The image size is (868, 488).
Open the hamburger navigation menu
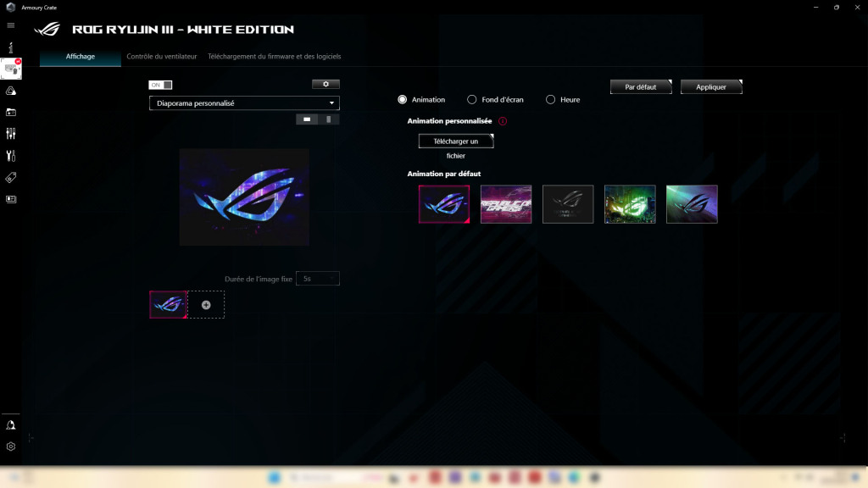(10, 25)
